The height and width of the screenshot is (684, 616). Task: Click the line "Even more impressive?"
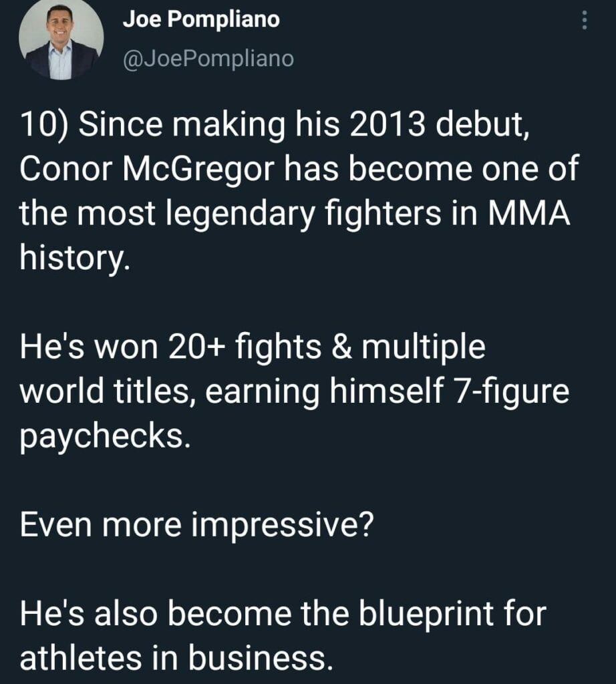pyautogui.click(x=196, y=526)
